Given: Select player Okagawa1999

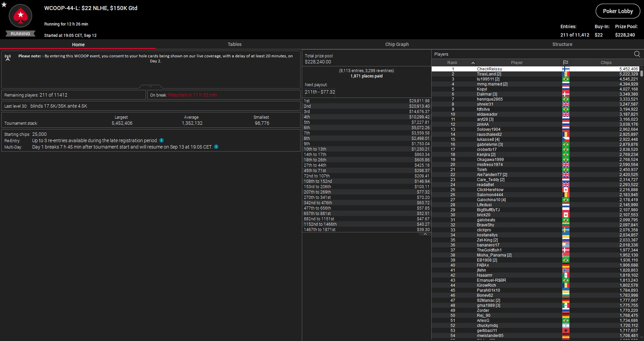Looking at the screenshot, I should coord(535,160).
